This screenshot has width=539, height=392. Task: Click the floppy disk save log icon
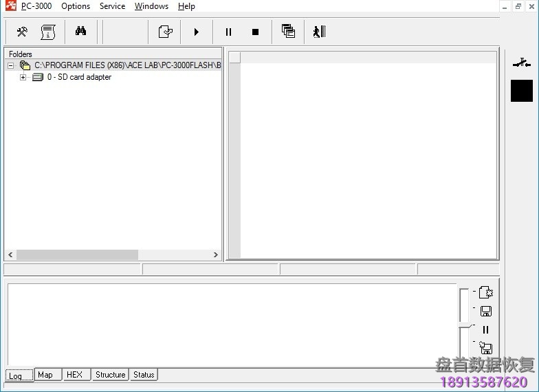point(485,311)
